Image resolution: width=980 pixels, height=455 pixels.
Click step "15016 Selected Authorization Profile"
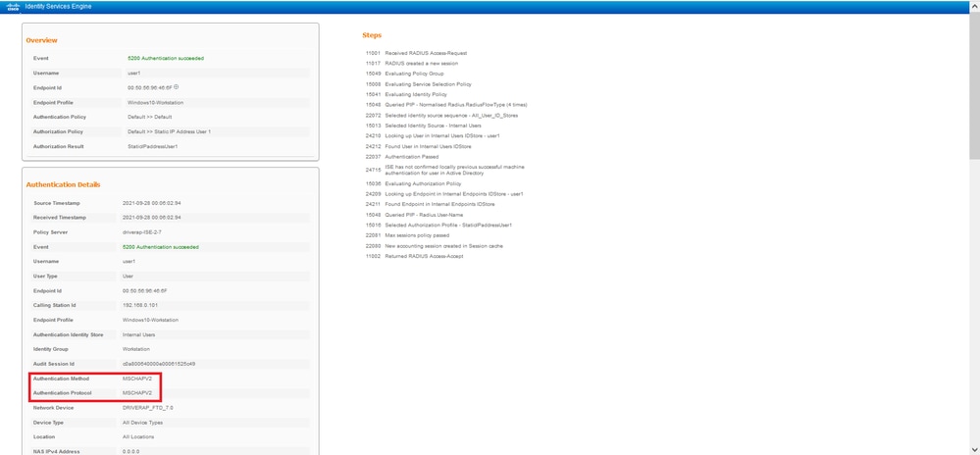coord(438,225)
